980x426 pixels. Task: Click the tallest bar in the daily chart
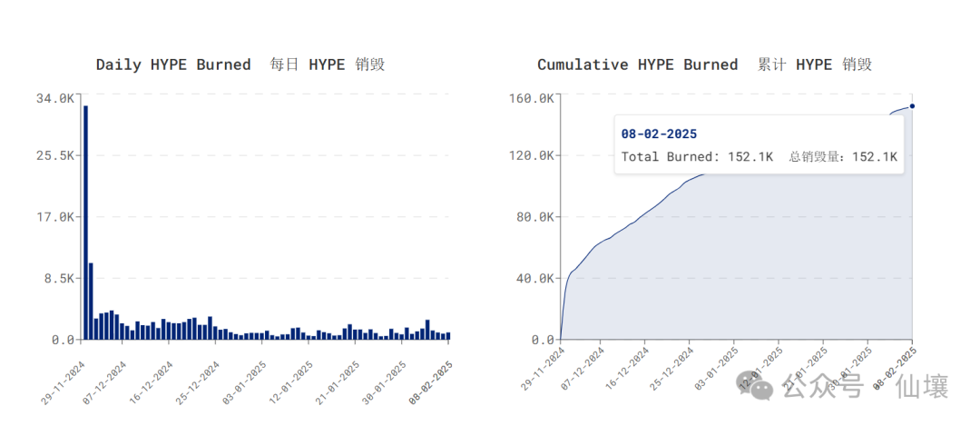pyautogui.click(x=85, y=223)
